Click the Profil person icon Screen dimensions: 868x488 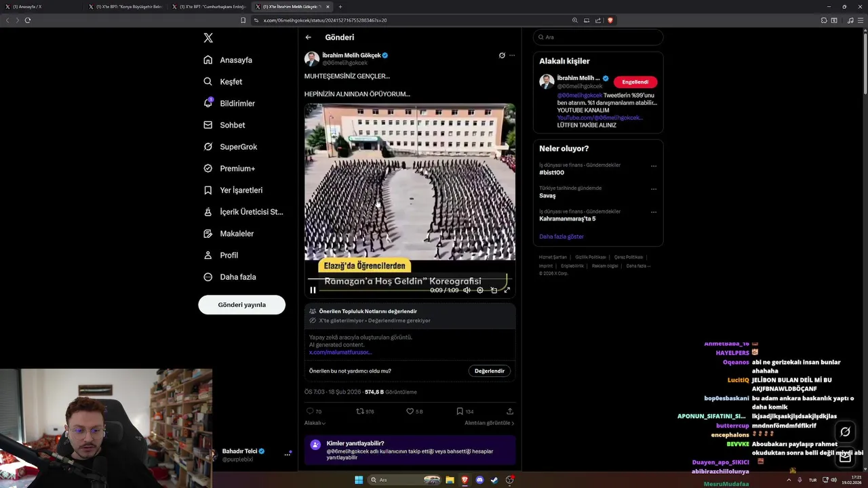(x=208, y=255)
